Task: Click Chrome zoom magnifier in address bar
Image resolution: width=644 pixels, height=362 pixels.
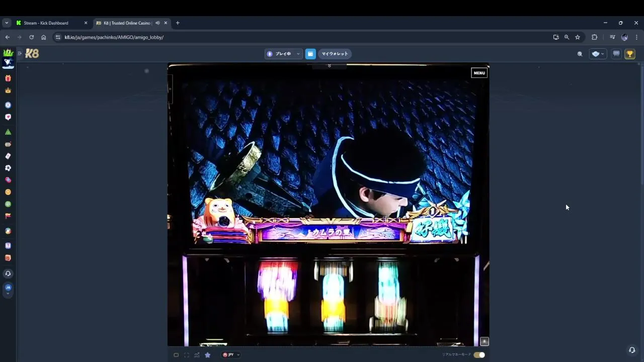Action: coord(567,37)
